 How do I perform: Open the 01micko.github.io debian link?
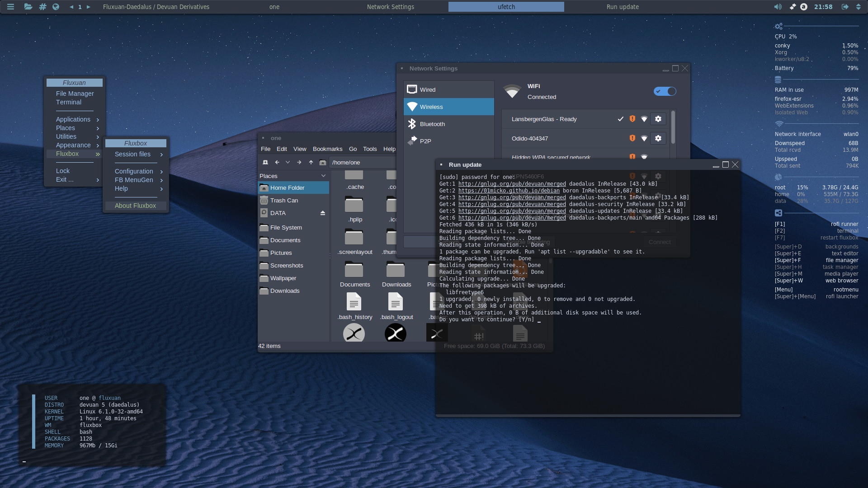(509, 191)
